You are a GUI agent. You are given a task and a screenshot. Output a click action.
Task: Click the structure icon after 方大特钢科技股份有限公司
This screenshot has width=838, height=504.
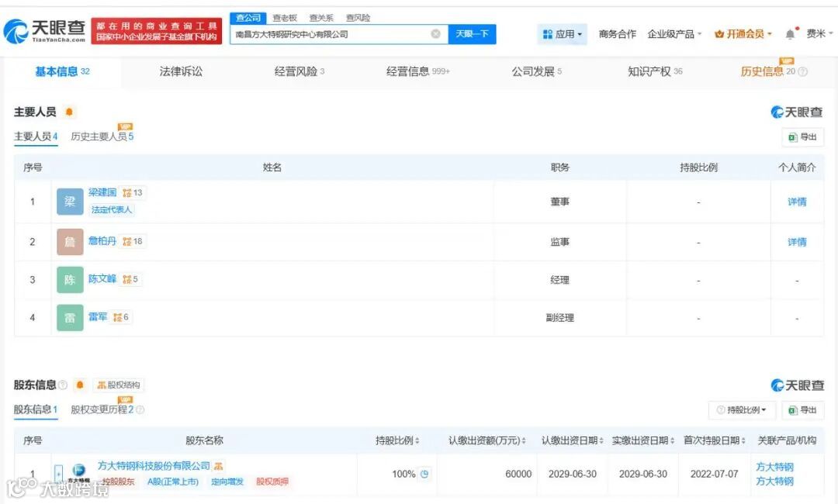(x=218, y=466)
